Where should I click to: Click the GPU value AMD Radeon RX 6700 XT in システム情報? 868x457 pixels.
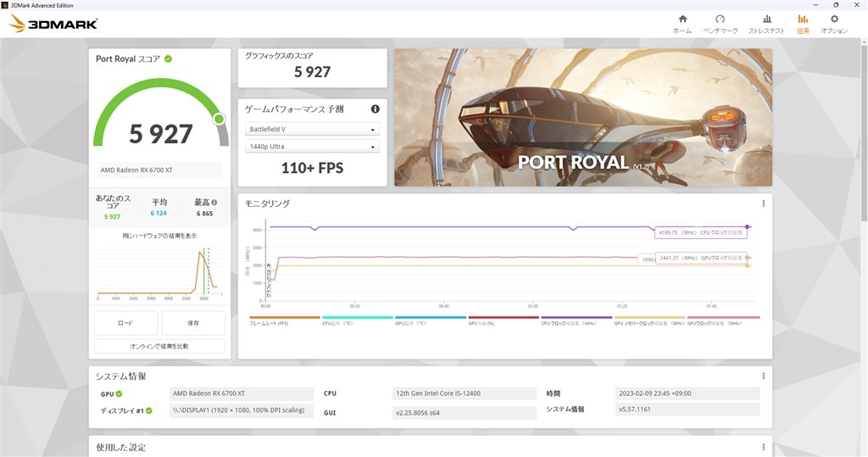point(242,393)
